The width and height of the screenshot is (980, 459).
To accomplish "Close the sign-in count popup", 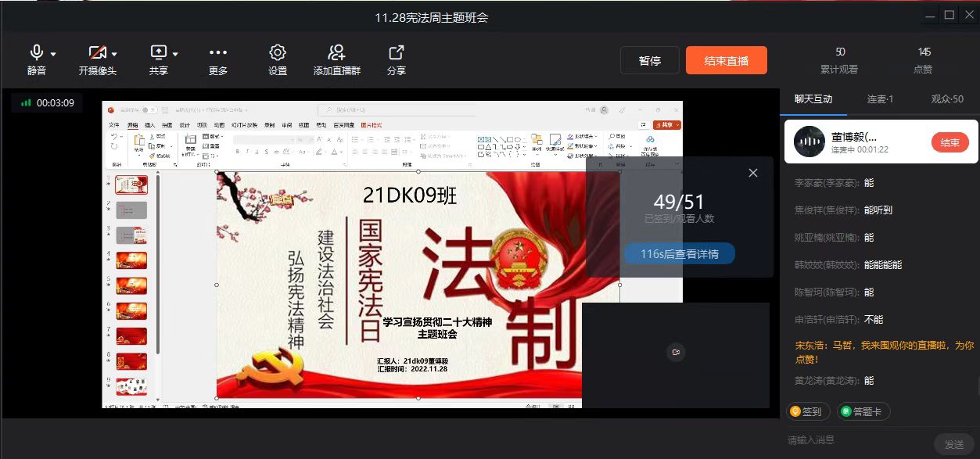I will [753, 173].
